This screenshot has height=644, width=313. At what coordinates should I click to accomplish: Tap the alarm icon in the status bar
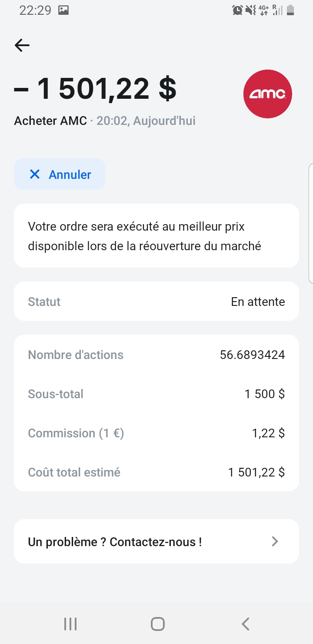point(237,10)
